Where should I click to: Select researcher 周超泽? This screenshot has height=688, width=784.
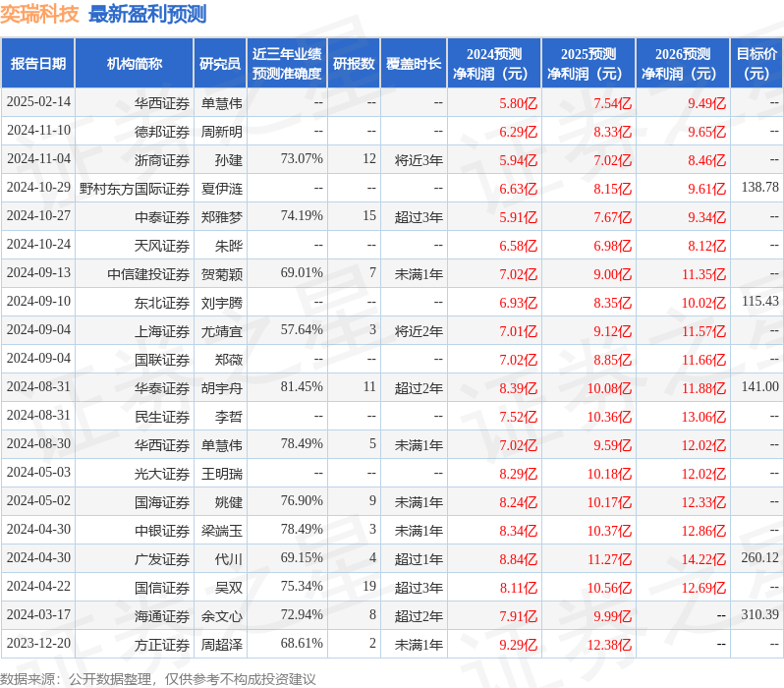[221, 645]
